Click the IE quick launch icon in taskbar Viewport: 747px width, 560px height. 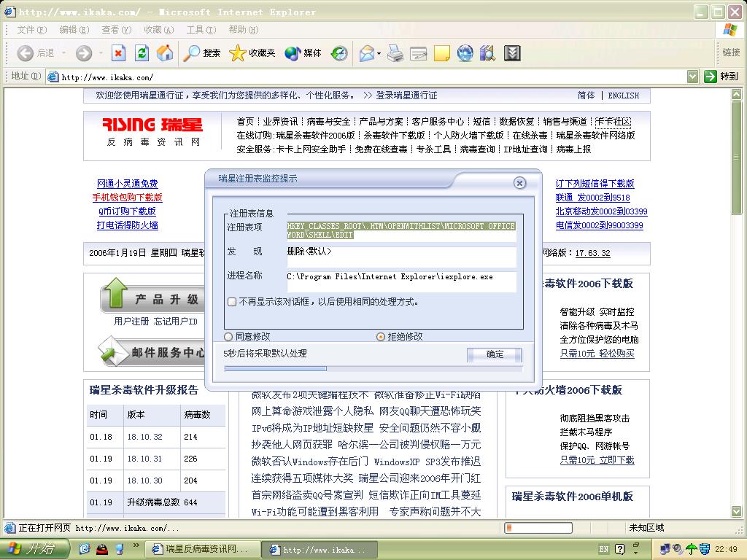pyautogui.click(x=85, y=549)
